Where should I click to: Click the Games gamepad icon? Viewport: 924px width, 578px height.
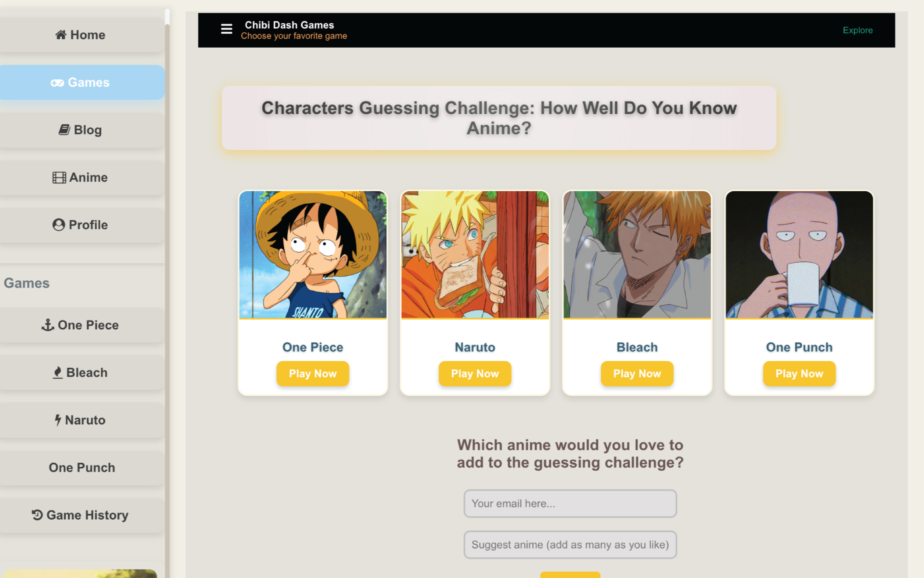tap(57, 83)
